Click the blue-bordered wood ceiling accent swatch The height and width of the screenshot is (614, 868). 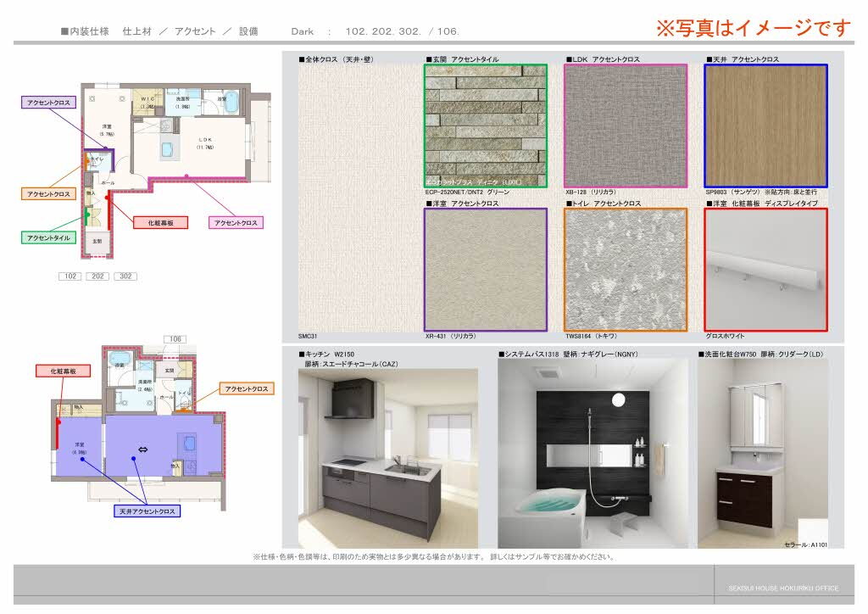765,126
